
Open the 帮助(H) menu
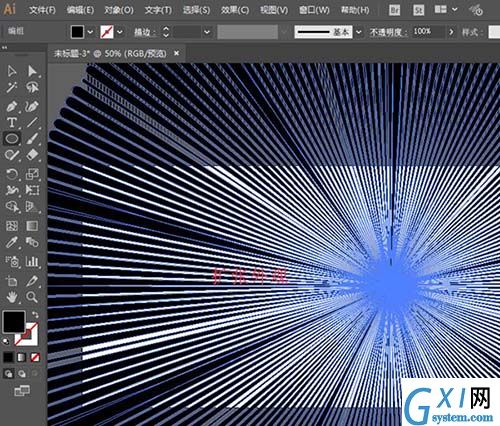355,10
